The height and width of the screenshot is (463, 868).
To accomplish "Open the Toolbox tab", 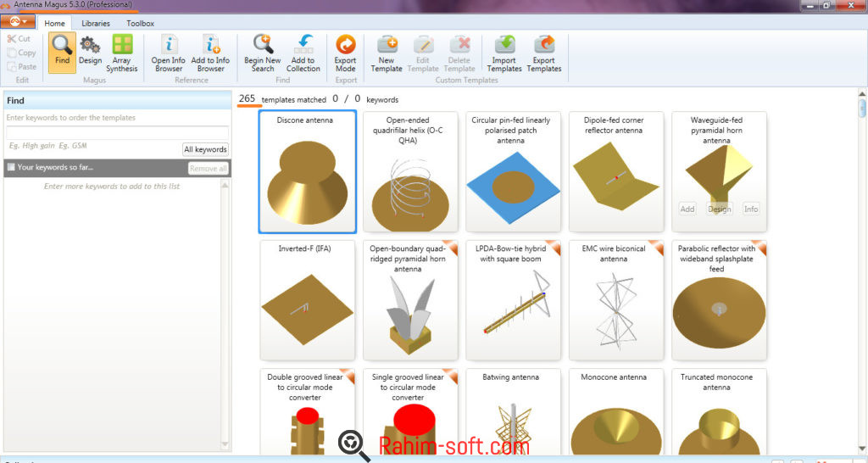I will 140,23.
